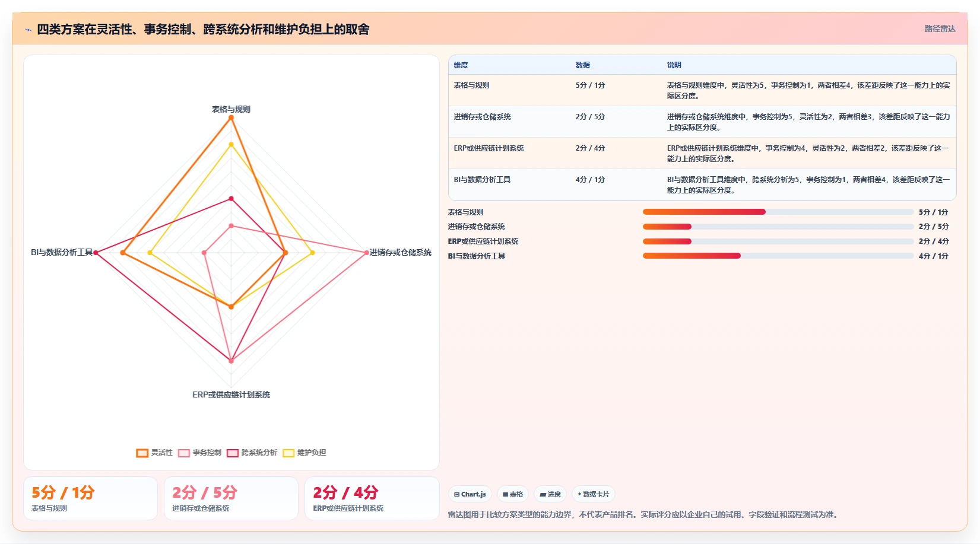This screenshot has width=980, height=544.
Task: Select the yellow 维护负担 point on 表格与规则 axis
Action: point(231,145)
